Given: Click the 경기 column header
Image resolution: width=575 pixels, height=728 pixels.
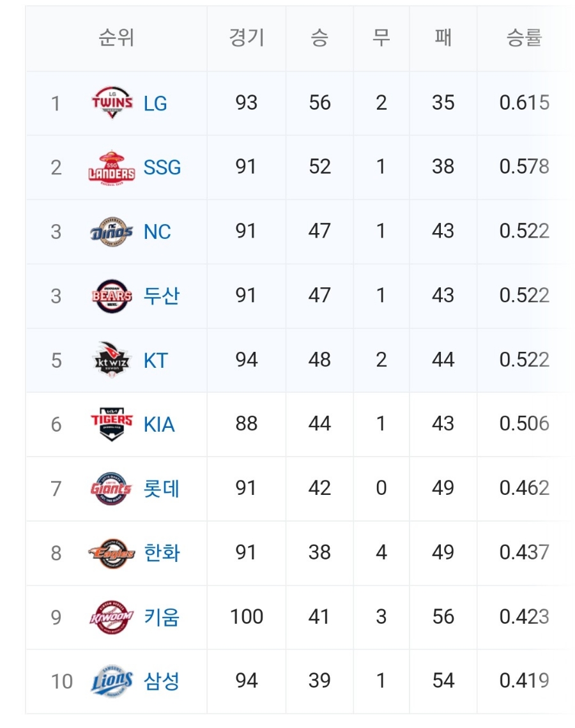Looking at the screenshot, I should (x=246, y=38).
